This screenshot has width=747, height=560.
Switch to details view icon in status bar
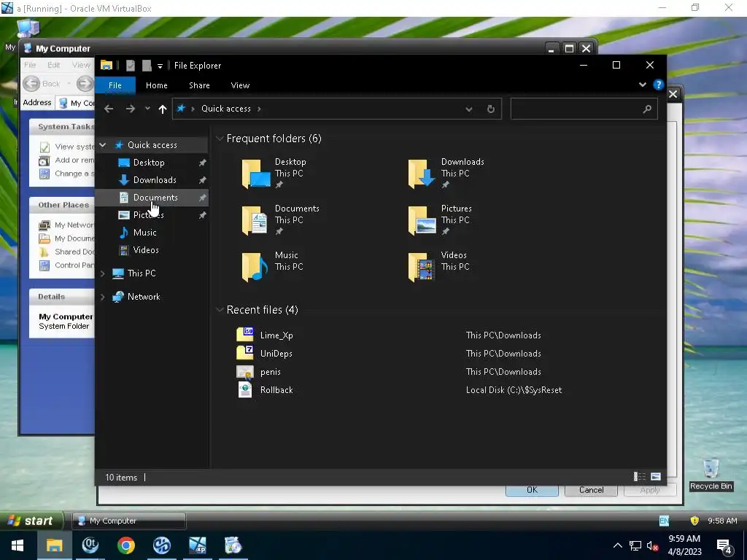640,477
